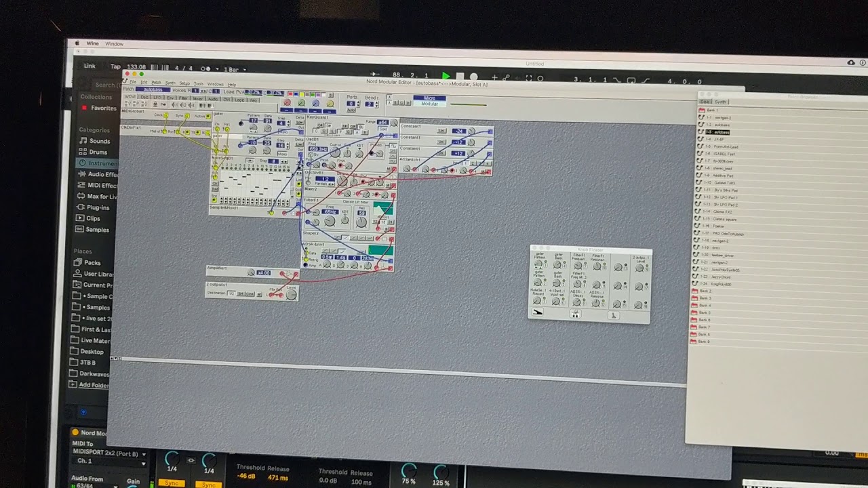Click the red cable color swatch
Image resolution: width=868 pixels, height=488 pixels.
tap(290, 94)
